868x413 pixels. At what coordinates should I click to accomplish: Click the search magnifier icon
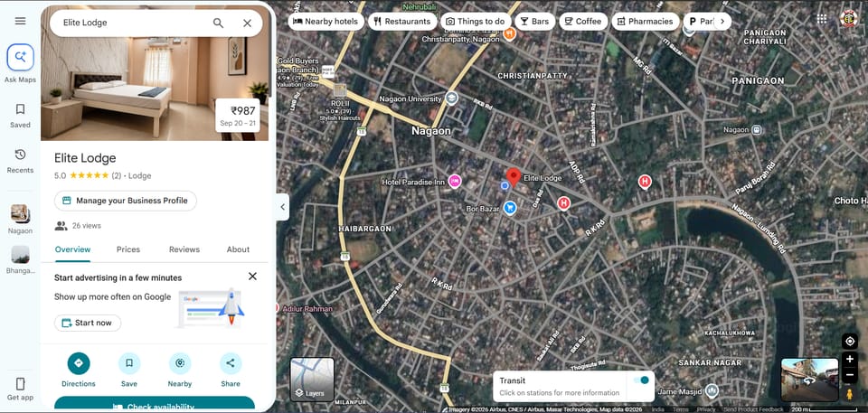click(x=218, y=23)
